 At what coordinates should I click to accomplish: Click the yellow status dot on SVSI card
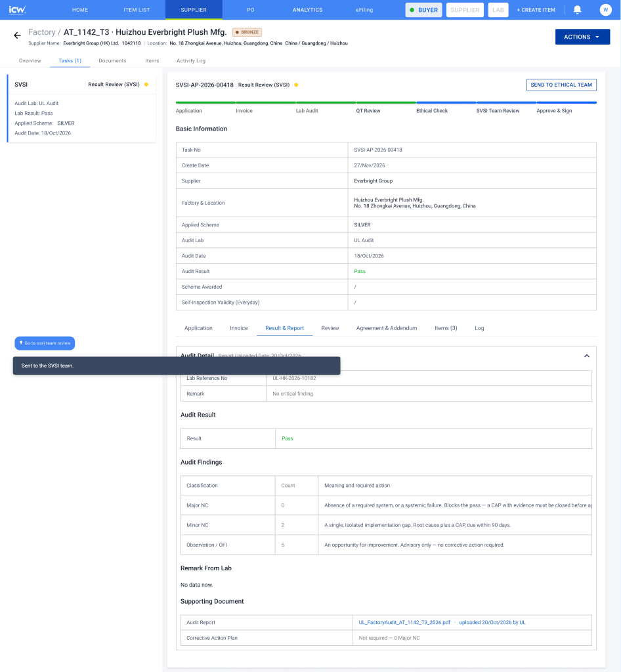click(x=146, y=85)
